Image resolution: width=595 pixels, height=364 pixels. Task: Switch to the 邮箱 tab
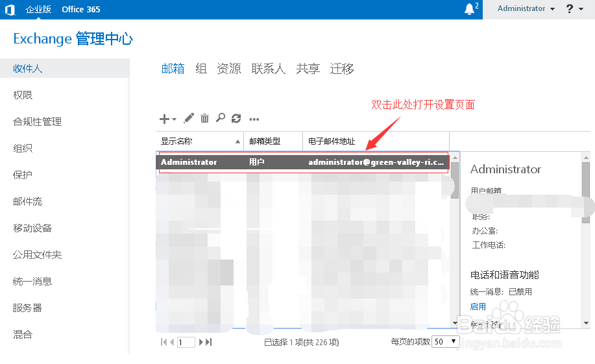(x=173, y=68)
